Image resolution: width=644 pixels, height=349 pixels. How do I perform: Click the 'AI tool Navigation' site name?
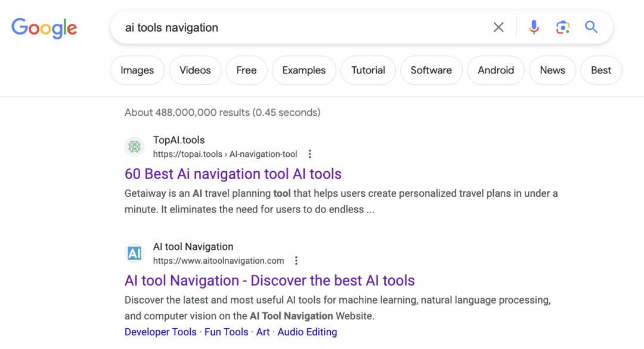click(193, 246)
